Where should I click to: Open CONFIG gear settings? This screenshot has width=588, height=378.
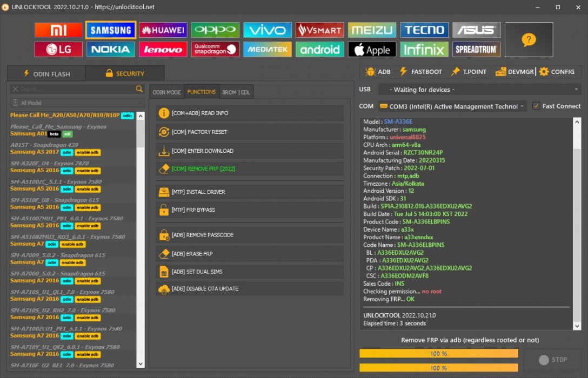pyautogui.click(x=557, y=72)
